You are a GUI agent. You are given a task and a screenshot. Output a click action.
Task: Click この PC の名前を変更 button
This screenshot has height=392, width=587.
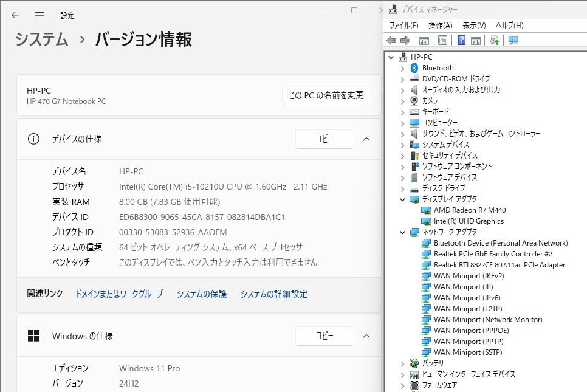tap(326, 95)
